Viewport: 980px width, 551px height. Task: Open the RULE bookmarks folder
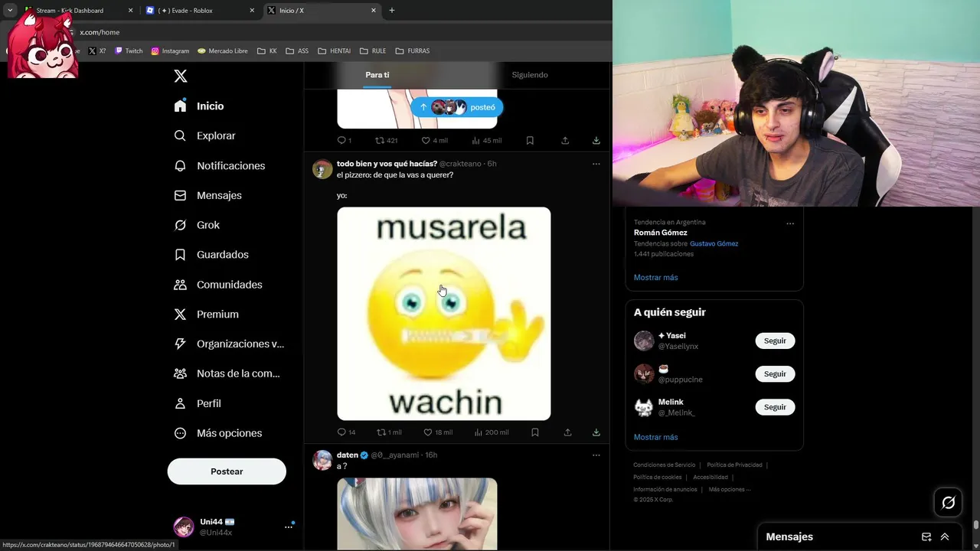(x=373, y=51)
